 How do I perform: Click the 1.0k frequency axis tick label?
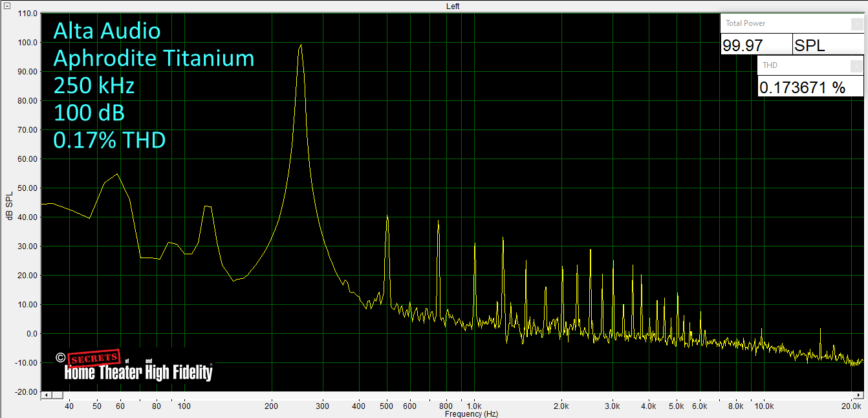point(475,406)
